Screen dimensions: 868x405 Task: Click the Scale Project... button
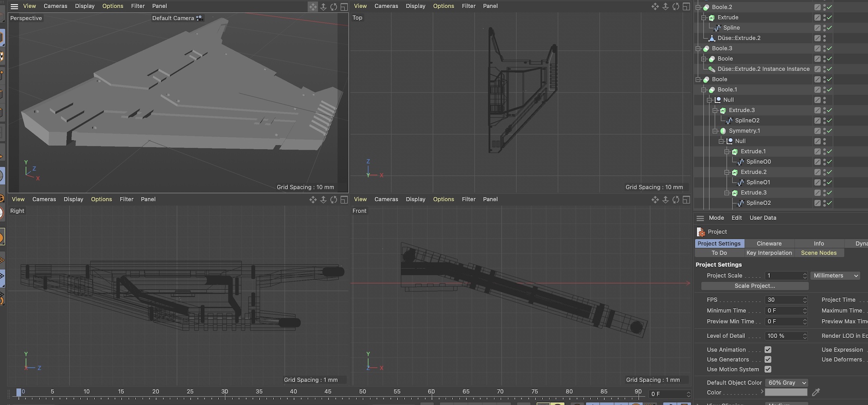pos(755,286)
